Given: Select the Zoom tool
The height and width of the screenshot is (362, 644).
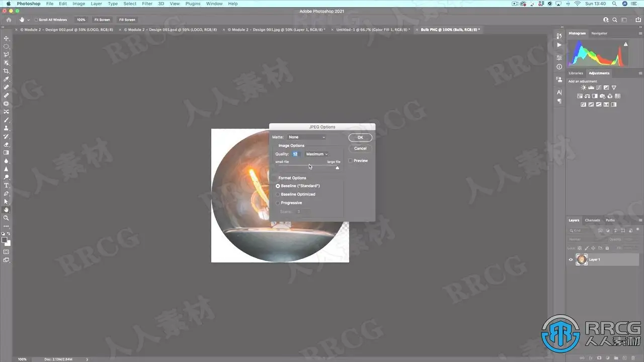Looking at the screenshot, I should click(x=7, y=218).
